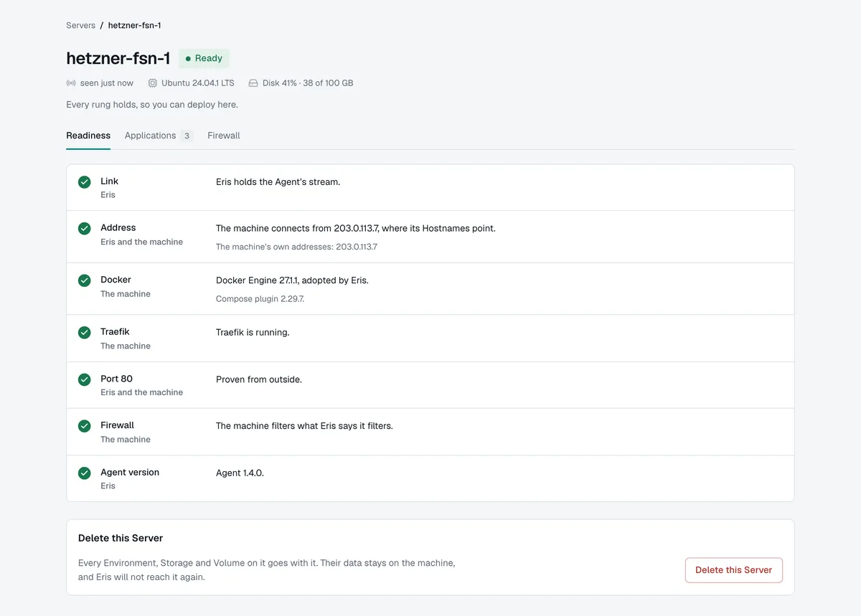Click the text Disk 41% · 38 of 100 GB
861x616 pixels.
click(x=308, y=83)
